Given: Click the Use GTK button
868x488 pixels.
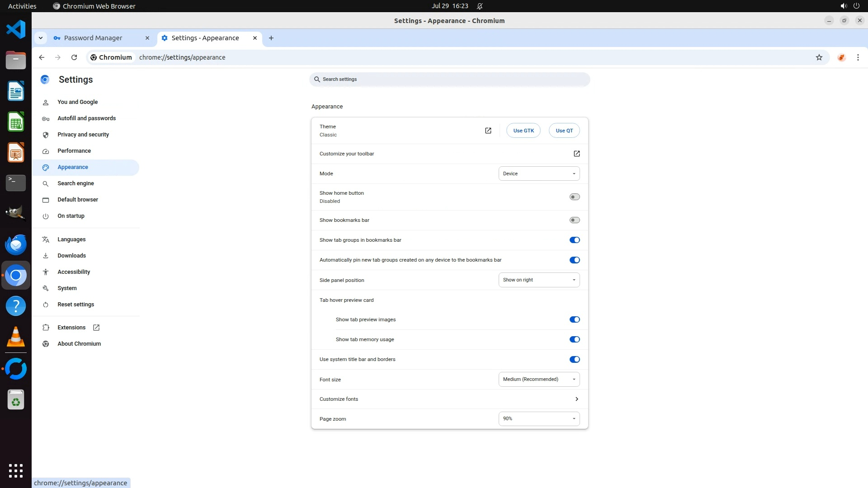Looking at the screenshot, I should [523, 131].
